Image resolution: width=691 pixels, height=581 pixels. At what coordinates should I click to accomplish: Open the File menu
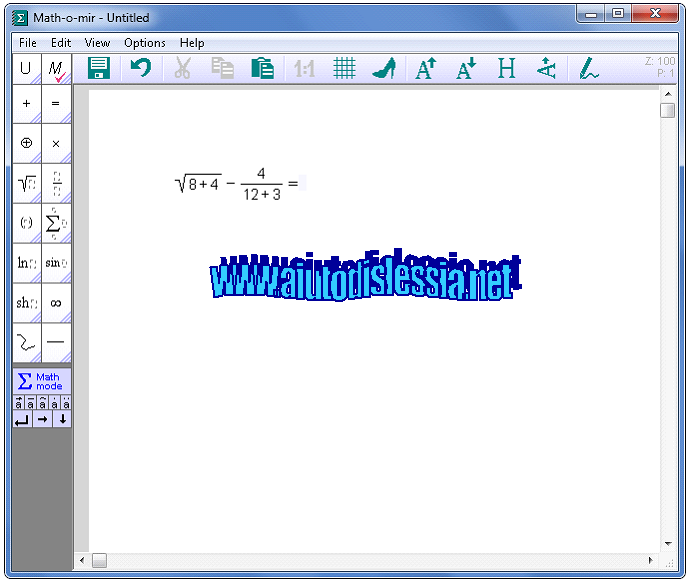28,43
